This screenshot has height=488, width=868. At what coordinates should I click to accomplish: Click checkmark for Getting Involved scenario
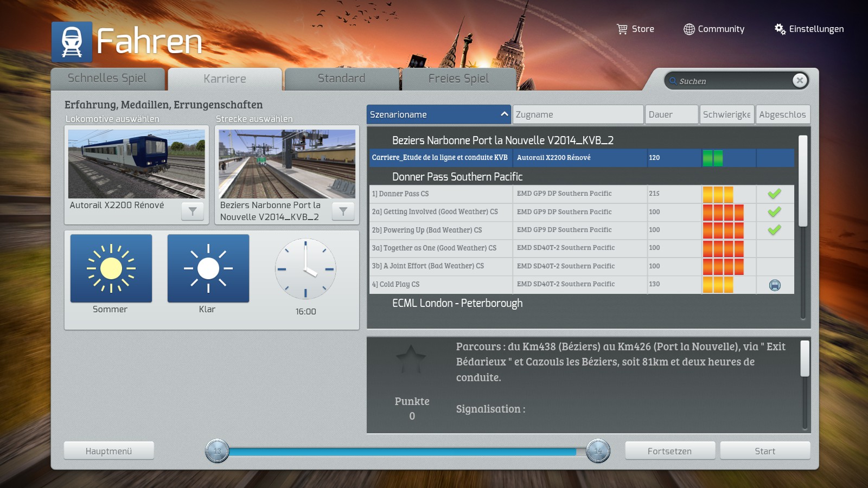(x=774, y=212)
